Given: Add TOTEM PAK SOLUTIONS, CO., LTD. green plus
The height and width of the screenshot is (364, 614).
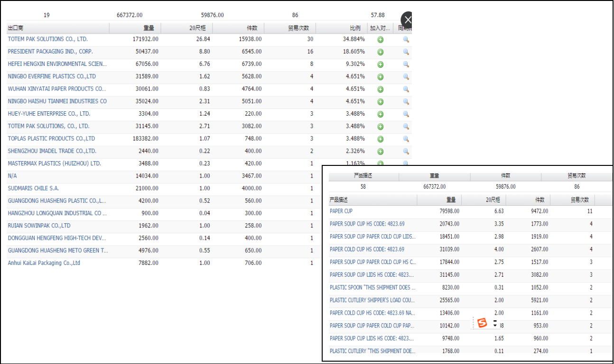Looking at the screenshot, I should (381, 127).
